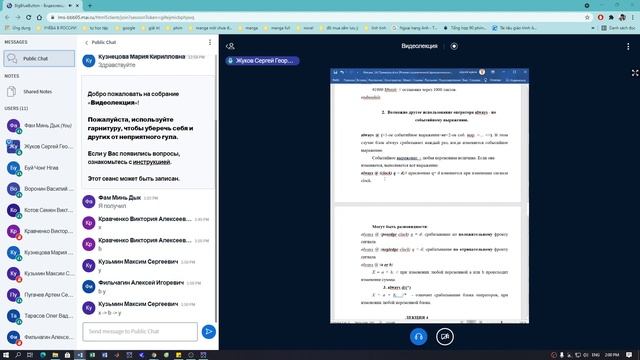Select user Кравченко Виктор...
The image size is (640, 360).
point(40,231)
